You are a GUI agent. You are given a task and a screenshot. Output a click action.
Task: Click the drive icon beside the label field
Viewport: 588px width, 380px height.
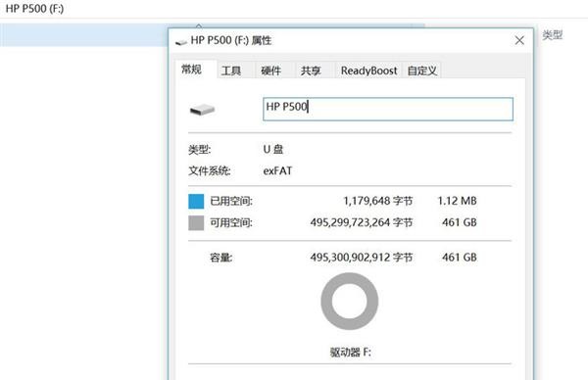tap(202, 110)
